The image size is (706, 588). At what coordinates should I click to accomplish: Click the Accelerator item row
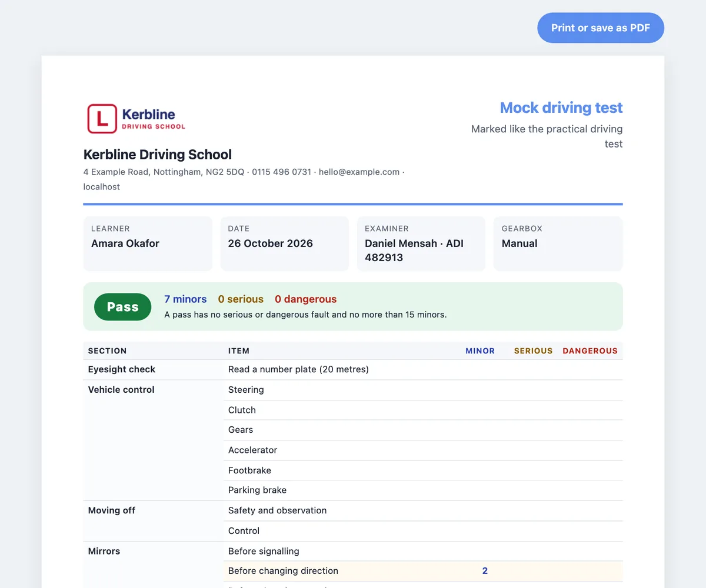(x=423, y=450)
